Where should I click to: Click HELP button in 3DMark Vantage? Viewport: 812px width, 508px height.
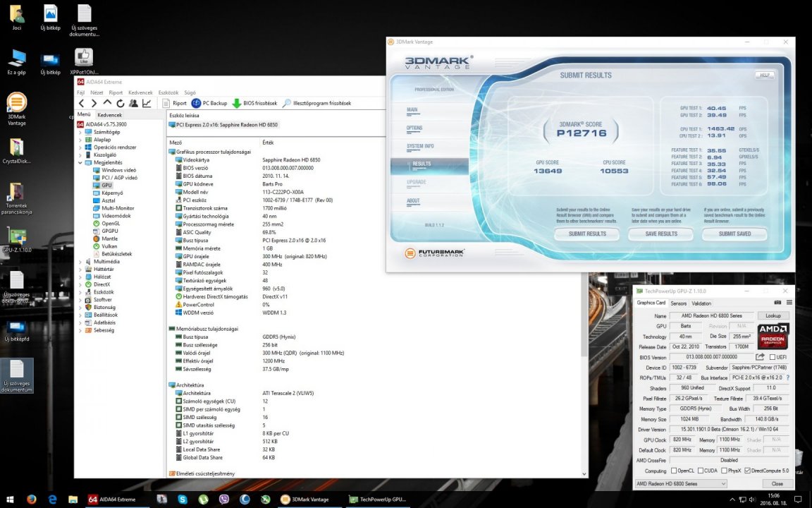pos(764,75)
